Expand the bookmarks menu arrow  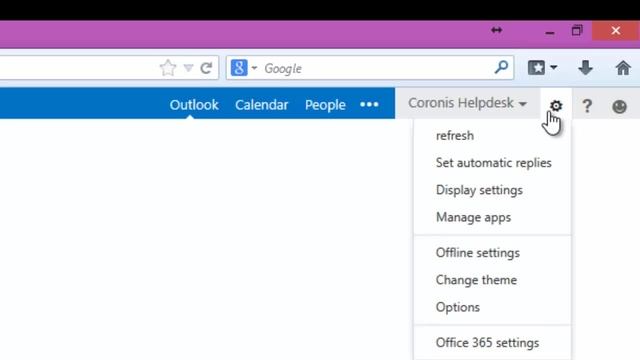(x=554, y=67)
